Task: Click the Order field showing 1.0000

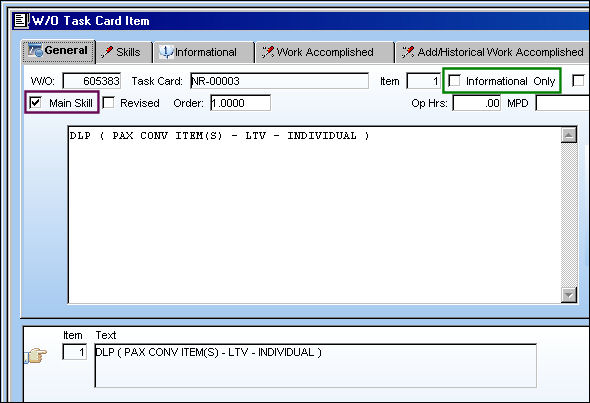Action: click(x=240, y=103)
